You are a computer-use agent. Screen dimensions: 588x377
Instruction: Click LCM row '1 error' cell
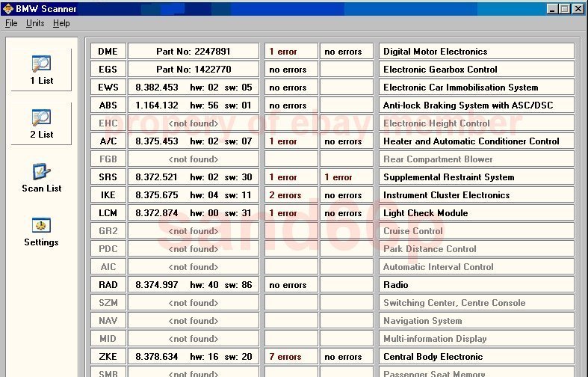[x=291, y=213]
